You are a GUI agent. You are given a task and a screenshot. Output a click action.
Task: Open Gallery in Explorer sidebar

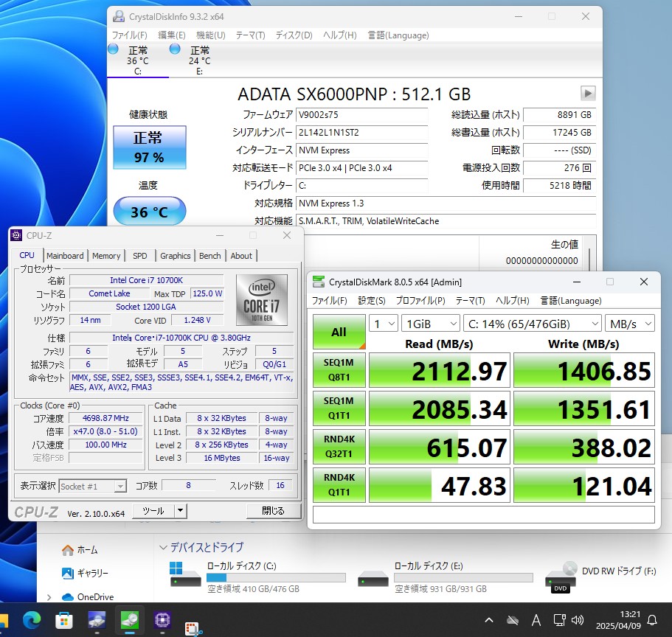(85, 573)
